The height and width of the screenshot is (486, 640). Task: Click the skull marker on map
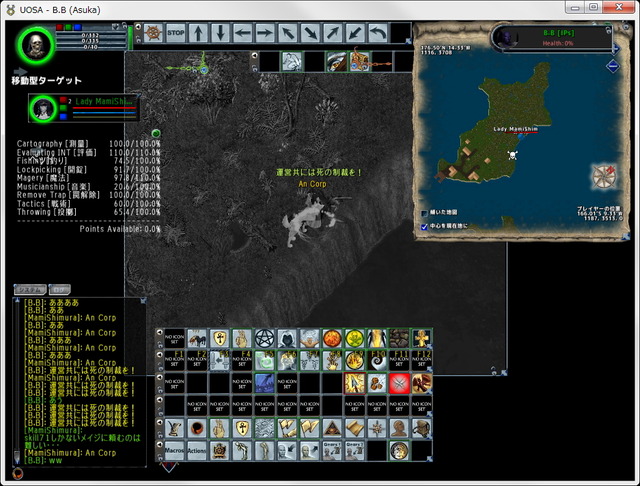[512, 155]
